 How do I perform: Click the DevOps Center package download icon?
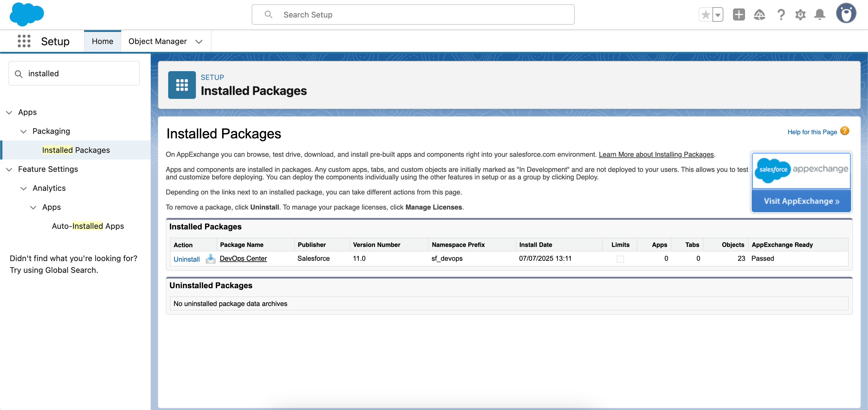coord(211,259)
